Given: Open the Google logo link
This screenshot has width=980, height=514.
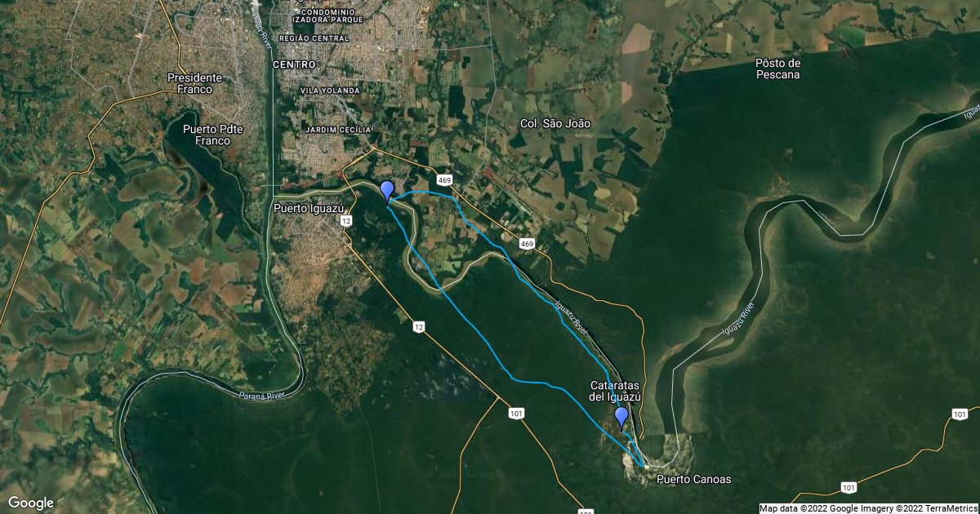Looking at the screenshot, I should click(x=31, y=503).
